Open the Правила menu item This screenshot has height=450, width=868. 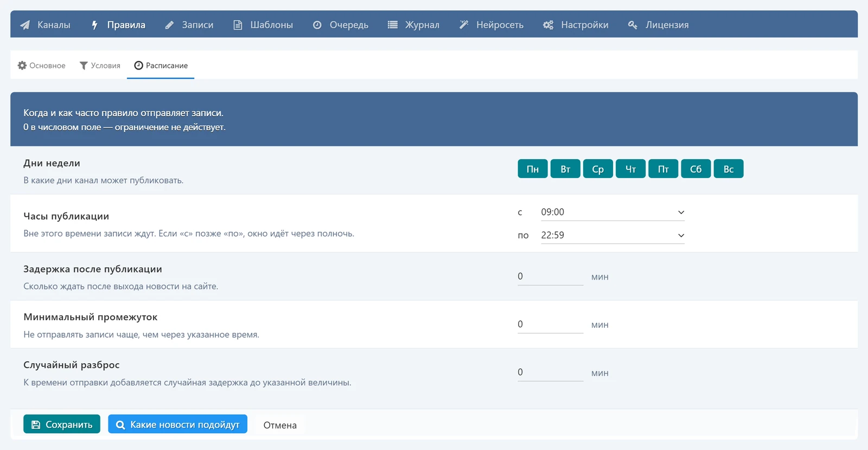coord(118,25)
